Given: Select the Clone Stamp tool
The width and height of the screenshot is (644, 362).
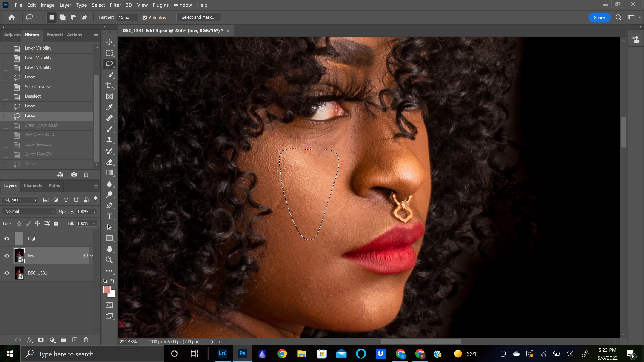Looking at the screenshot, I should (109, 140).
